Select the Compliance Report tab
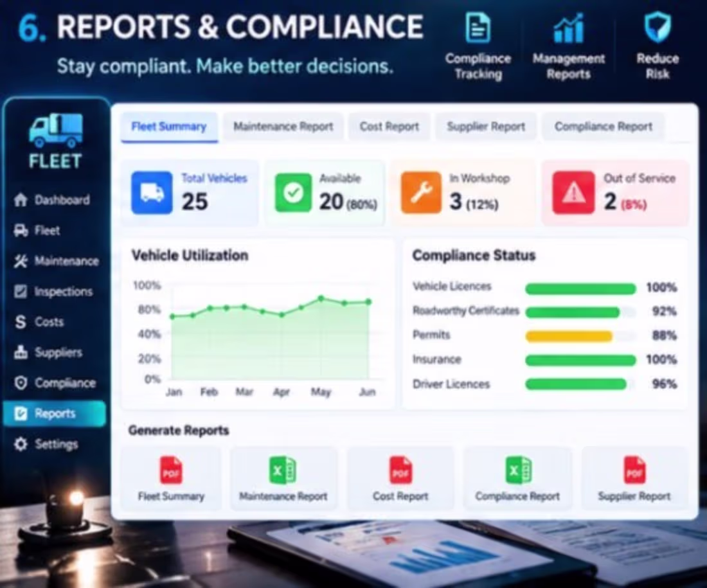707x588 pixels. [x=604, y=127]
